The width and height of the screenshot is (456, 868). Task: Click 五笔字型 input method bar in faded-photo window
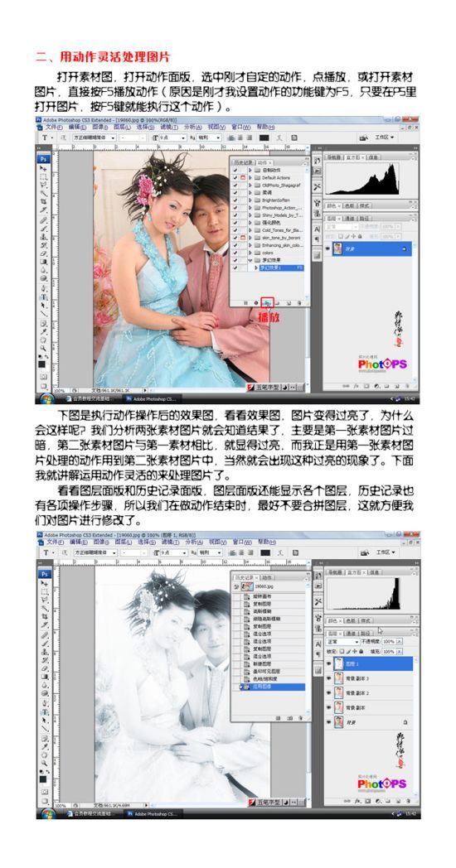click(275, 801)
